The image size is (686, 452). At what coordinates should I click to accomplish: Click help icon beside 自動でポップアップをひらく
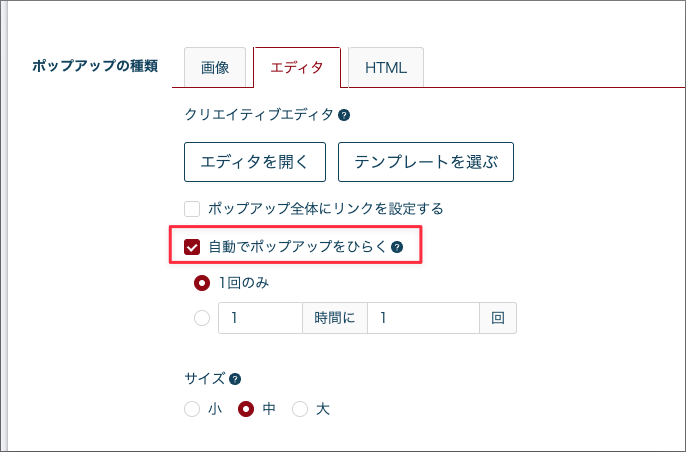coord(397,247)
